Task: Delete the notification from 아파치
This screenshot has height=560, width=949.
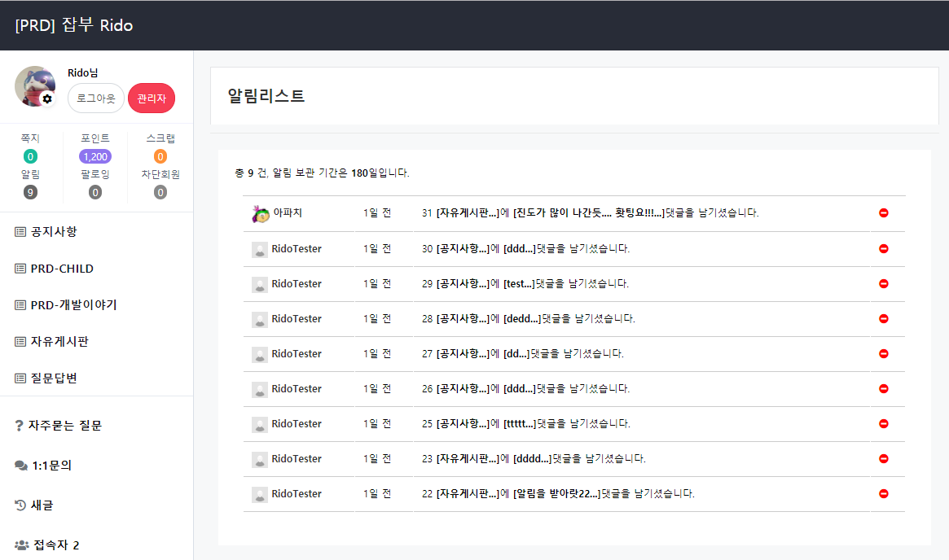Action: pos(884,213)
